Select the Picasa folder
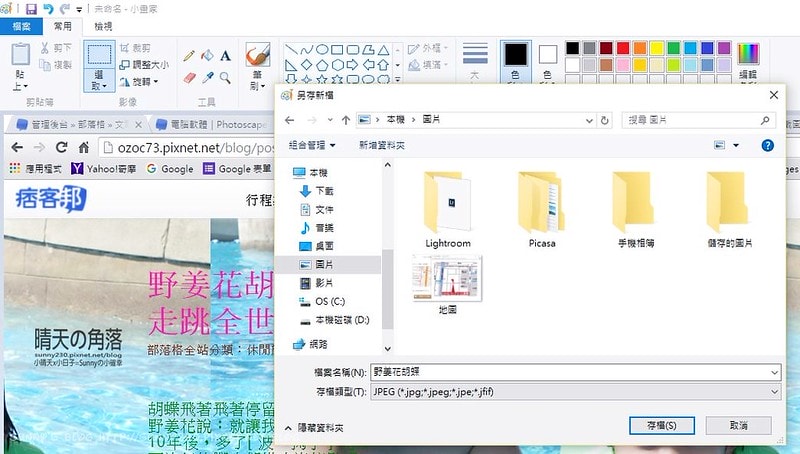 542,210
